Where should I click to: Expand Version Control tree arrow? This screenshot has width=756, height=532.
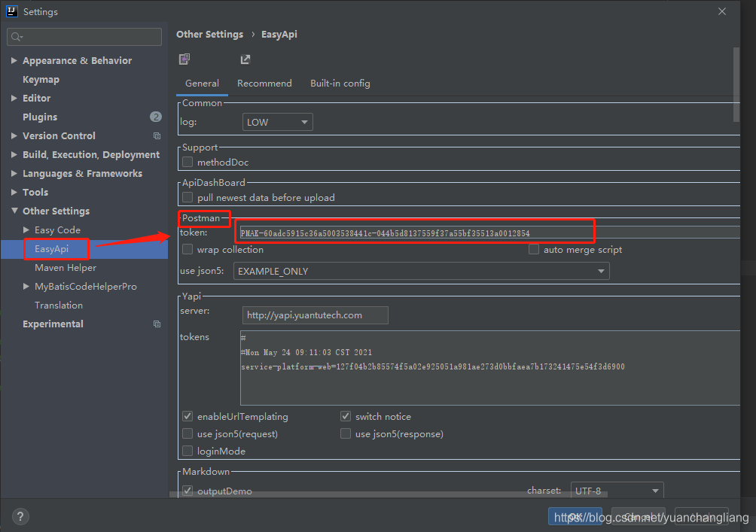(14, 136)
